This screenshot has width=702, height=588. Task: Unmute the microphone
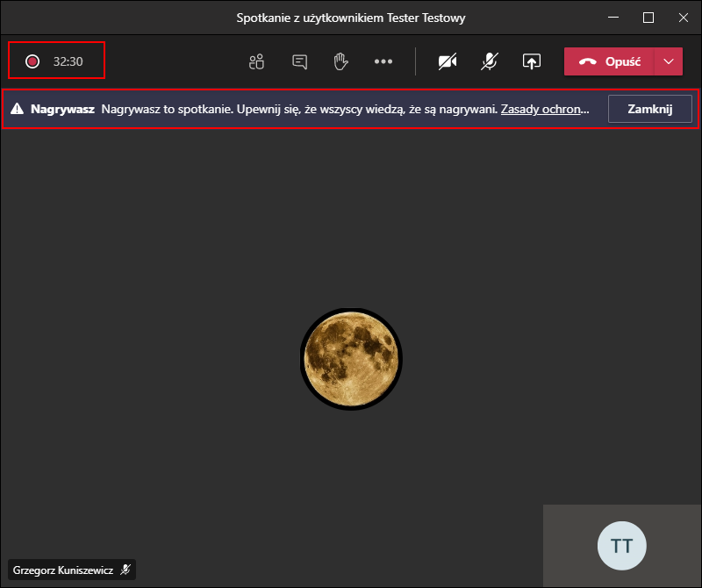[490, 61]
